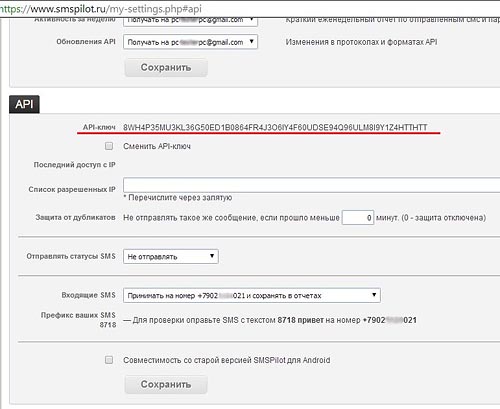The width and height of the screenshot is (500, 409).
Task: Focus the 'Список разрешенных IP' input field
Action: click(x=312, y=185)
